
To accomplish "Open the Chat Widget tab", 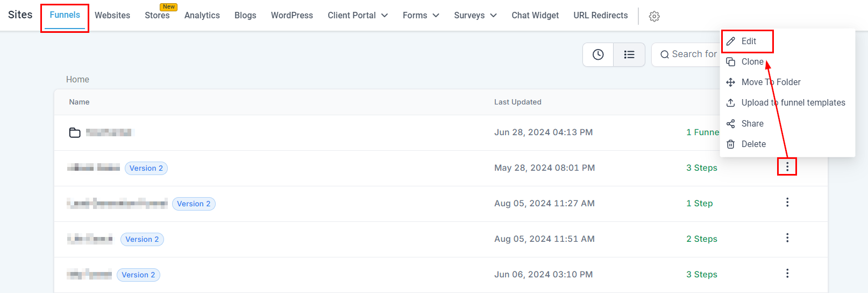I will click(x=535, y=16).
